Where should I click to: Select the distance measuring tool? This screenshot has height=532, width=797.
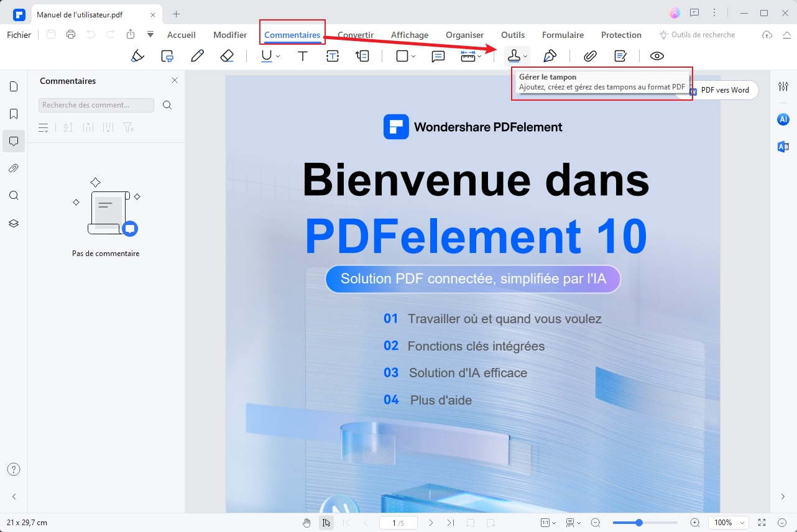click(468, 56)
